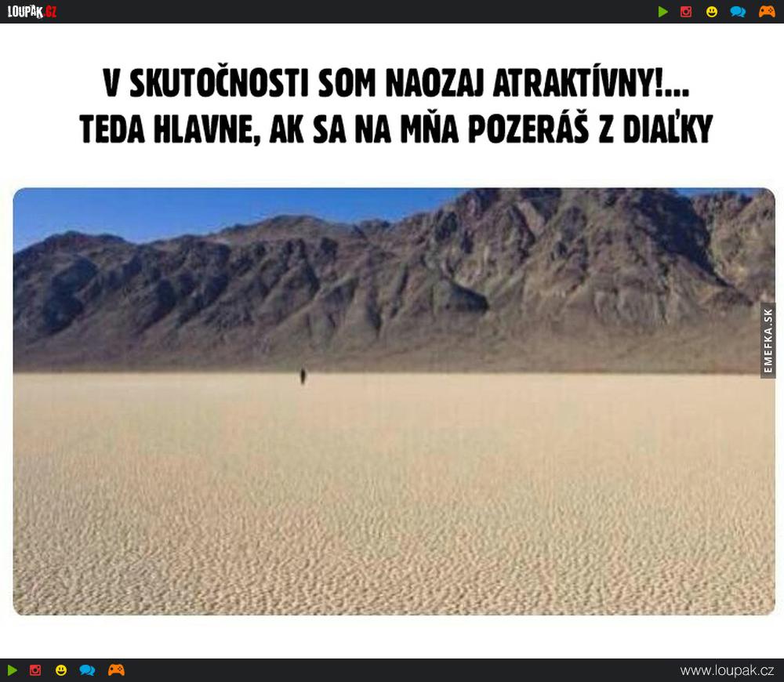Open chat via blue speech bubbles in header
The image size is (784, 682).
[x=738, y=12]
